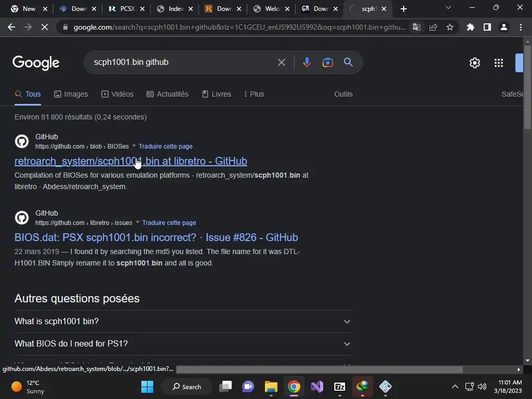This screenshot has height=399, width=532.
Task: Click the Google logo
Action: tap(36, 63)
